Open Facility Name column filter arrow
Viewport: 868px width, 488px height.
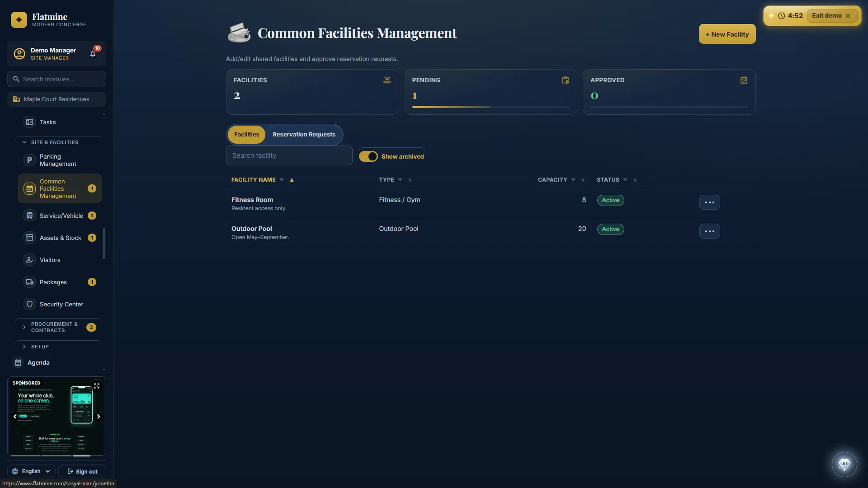282,180
